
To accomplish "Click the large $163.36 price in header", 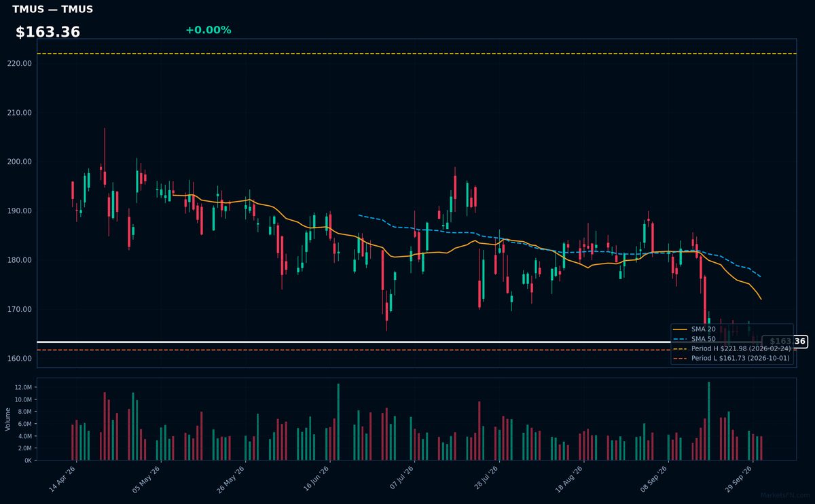I will click(x=48, y=32).
